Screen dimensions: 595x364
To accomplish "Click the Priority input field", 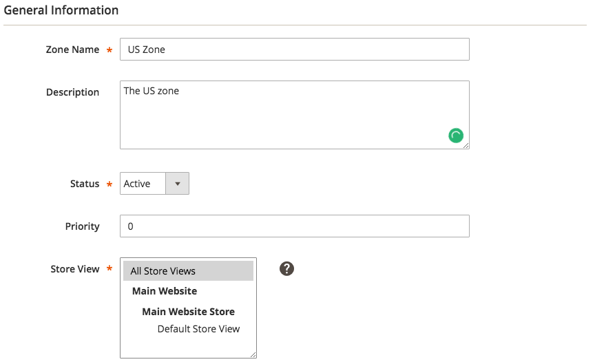I will (295, 226).
